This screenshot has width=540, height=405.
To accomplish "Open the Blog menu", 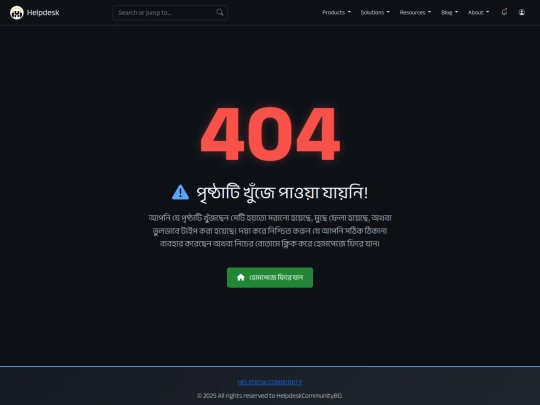I will pos(449,12).
